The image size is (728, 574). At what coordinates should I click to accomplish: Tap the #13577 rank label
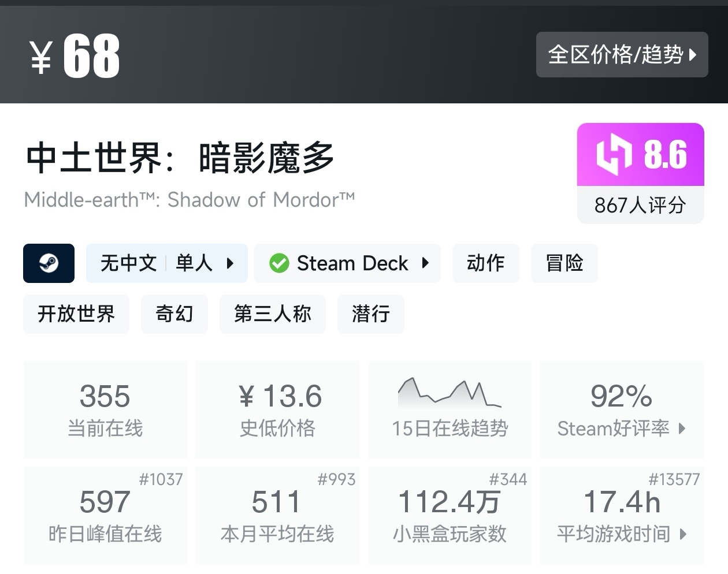[x=674, y=479]
